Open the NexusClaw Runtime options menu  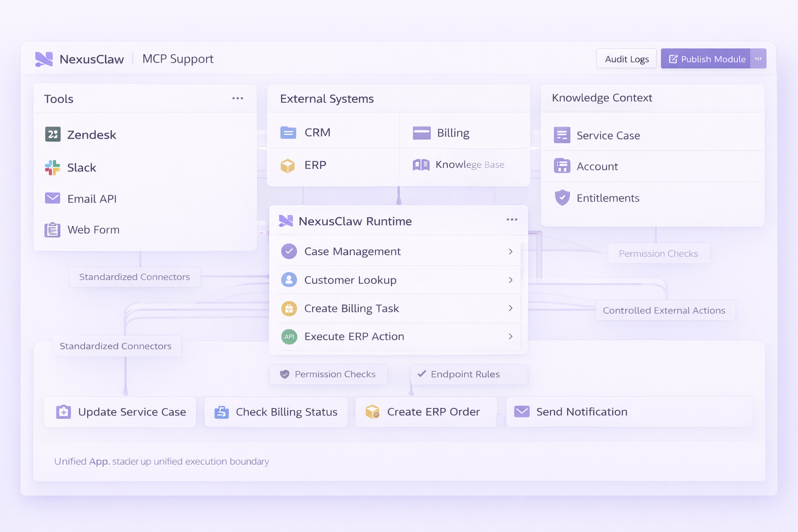point(512,220)
